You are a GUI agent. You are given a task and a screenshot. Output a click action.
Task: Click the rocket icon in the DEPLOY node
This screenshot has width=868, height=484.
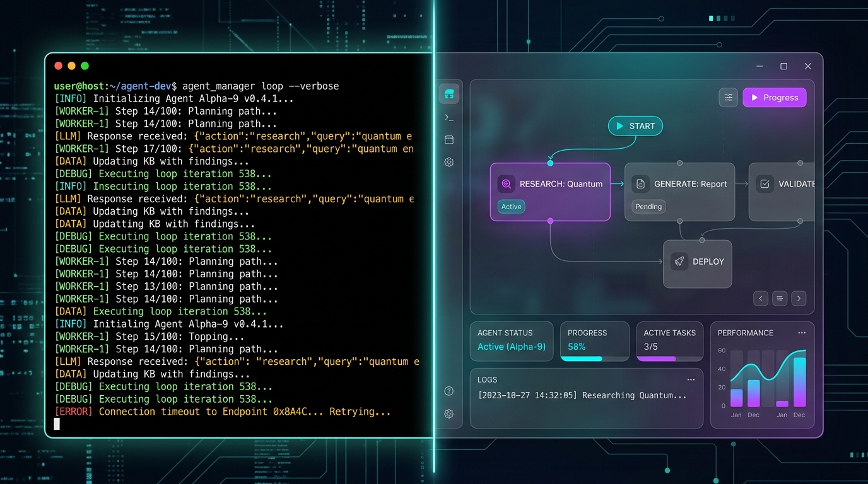(x=679, y=262)
